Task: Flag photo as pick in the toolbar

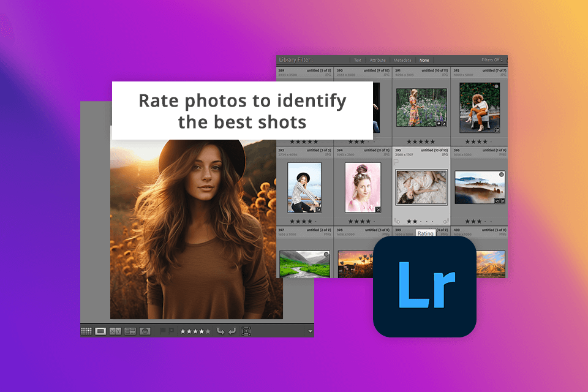Action: pos(163,331)
